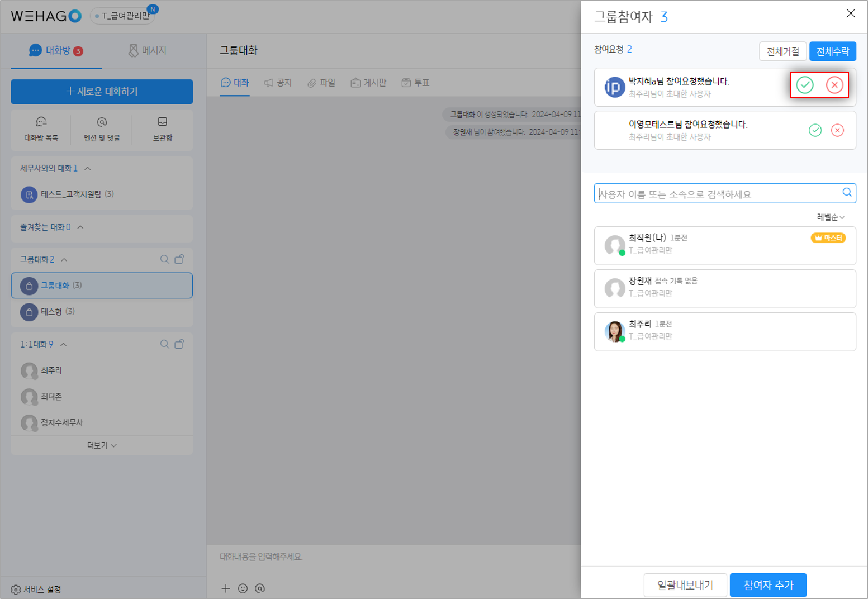Accept 이영모테스트's join request
The height and width of the screenshot is (599, 868).
(x=815, y=130)
